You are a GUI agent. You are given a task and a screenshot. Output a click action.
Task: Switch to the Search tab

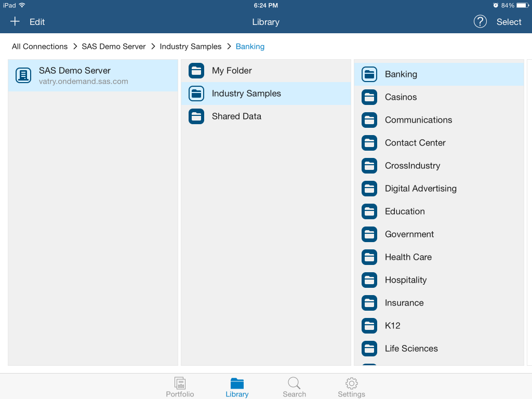(x=294, y=387)
